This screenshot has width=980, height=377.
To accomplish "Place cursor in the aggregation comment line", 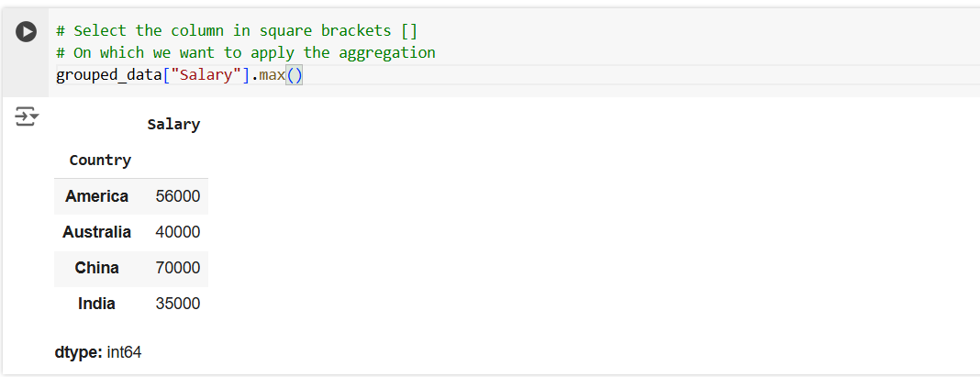I will pos(245,53).
